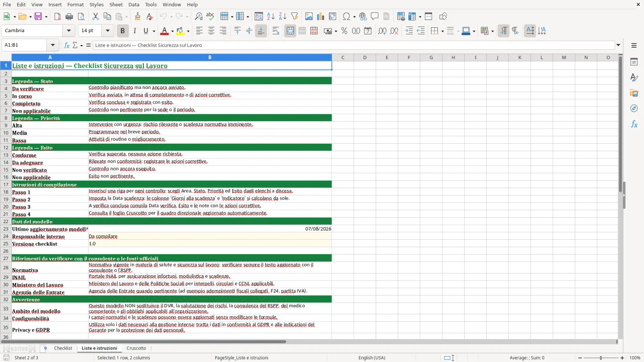The width and height of the screenshot is (644, 362).
Task: Open Conditional Formatting dropdown arrow
Action: point(492,31)
